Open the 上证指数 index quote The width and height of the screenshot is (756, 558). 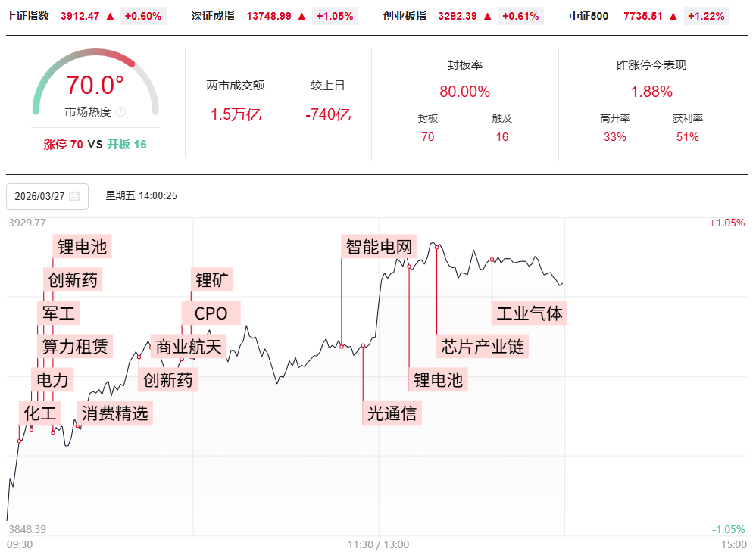(x=28, y=16)
